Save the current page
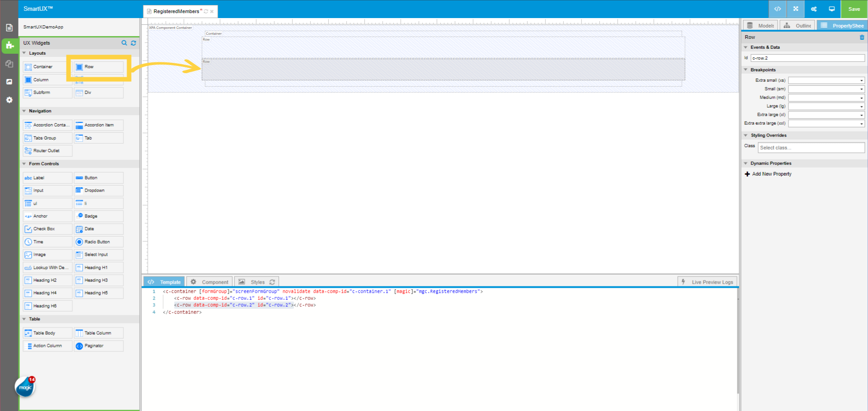The image size is (868, 411). pos(854,9)
